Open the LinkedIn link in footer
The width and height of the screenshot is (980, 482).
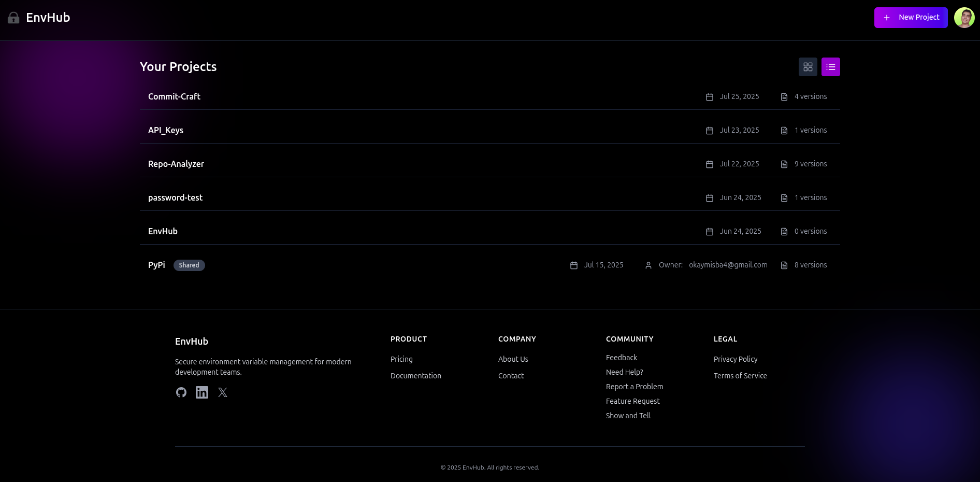point(202,392)
